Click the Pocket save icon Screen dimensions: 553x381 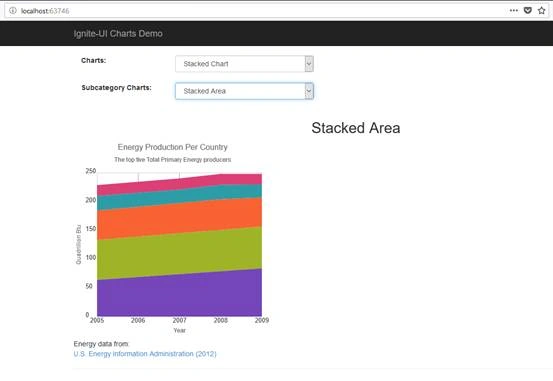coord(528,11)
